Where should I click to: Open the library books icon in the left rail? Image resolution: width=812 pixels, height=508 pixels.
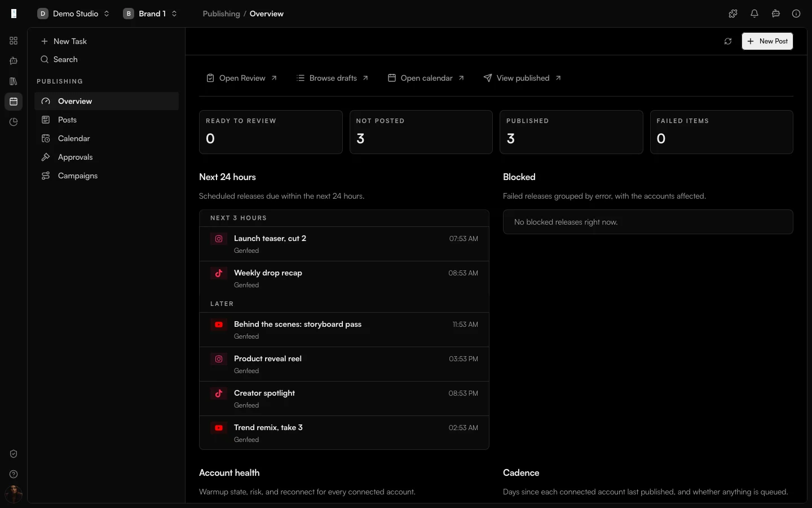[14, 81]
